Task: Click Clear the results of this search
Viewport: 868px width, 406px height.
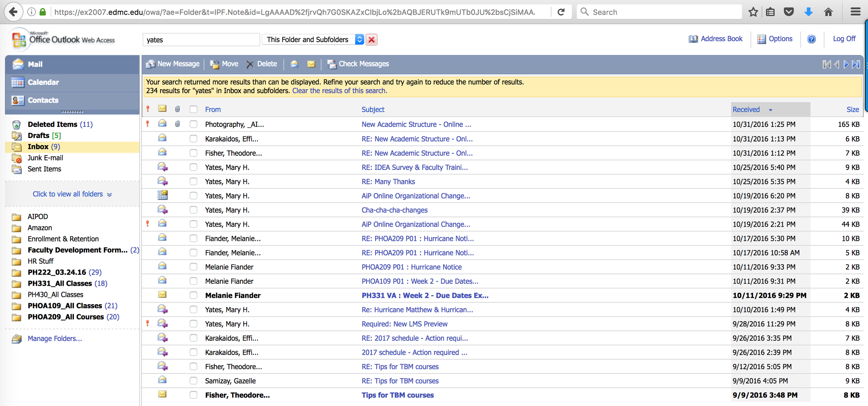Action: 339,91
